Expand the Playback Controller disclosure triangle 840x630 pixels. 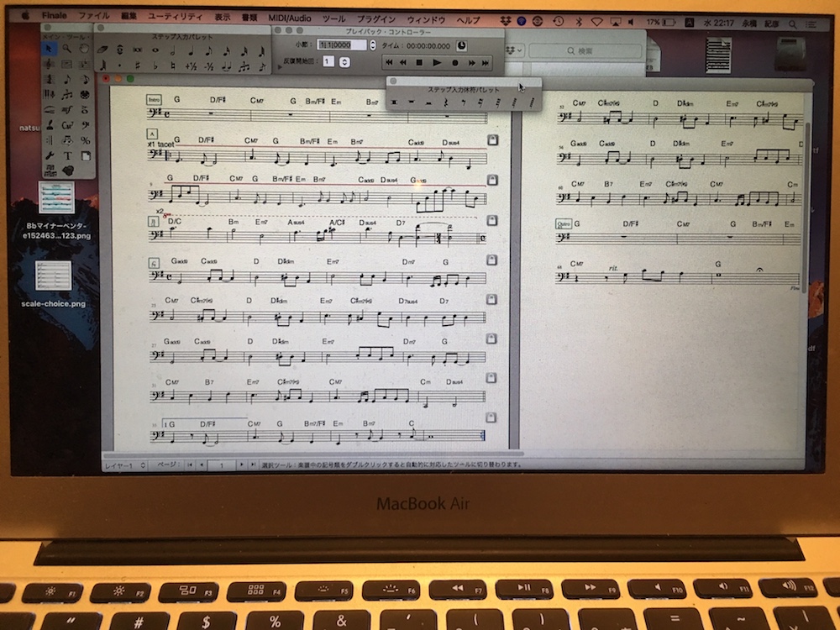pos(280,67)
